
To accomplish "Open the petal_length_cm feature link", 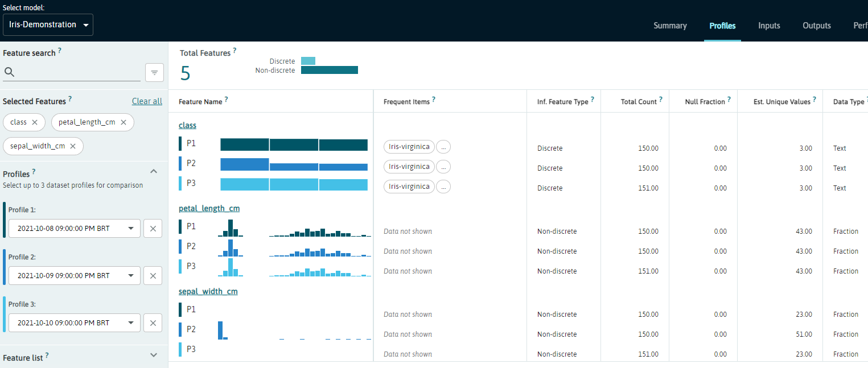I will pos(209,208).
